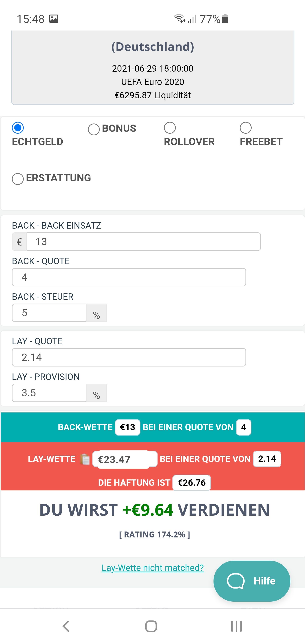
Task: Tap the Wi-Fi signal icon
Action: click(x=180, y=19)
